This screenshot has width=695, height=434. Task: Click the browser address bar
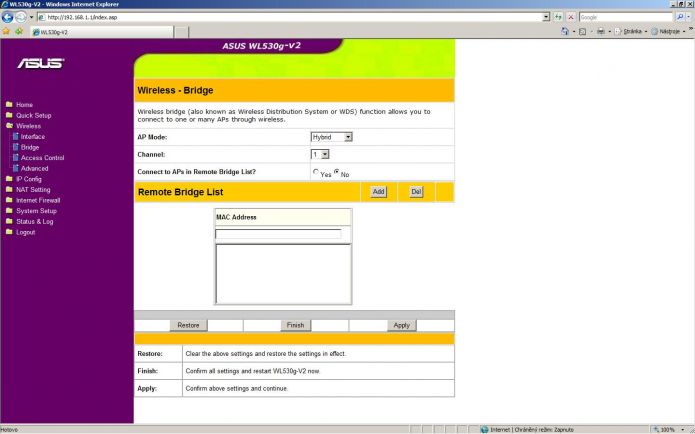[x=290, y=17]
